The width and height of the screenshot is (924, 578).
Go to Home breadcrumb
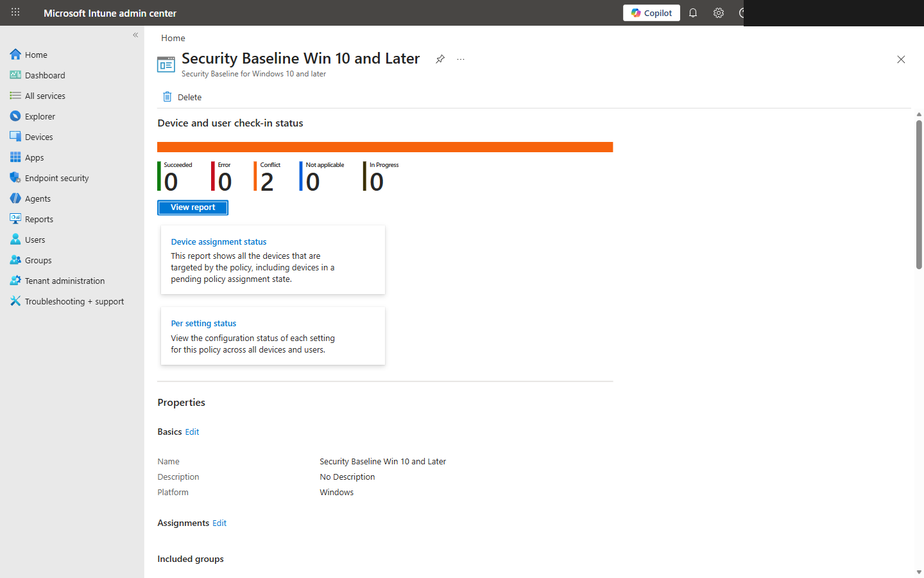tap(173, 38)
